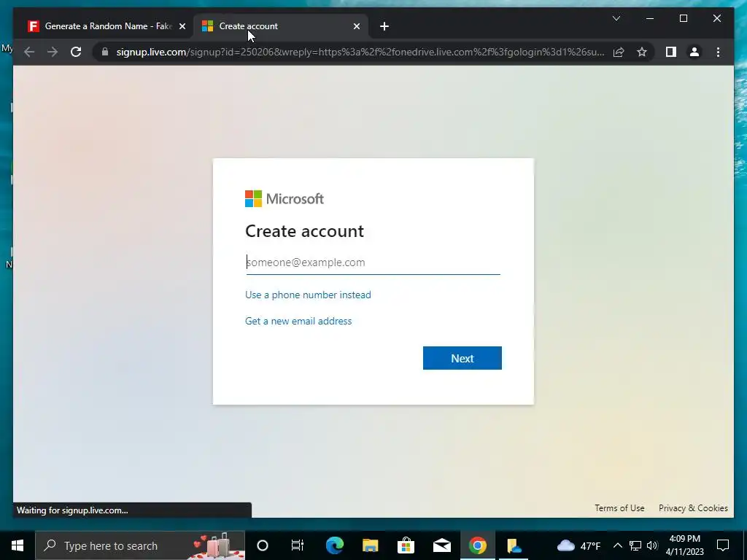Close the Chrome window
Screen dimensions: 747x560
pyautogui.click(x=717, y=18)
